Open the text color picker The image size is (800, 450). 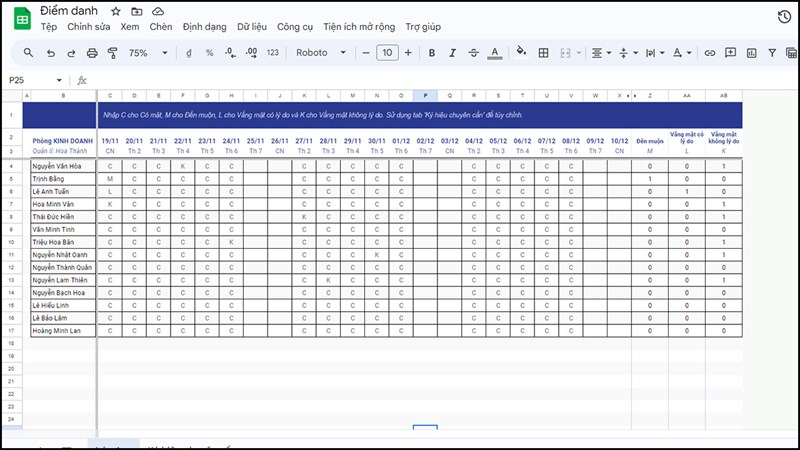(x=496, y=53)
